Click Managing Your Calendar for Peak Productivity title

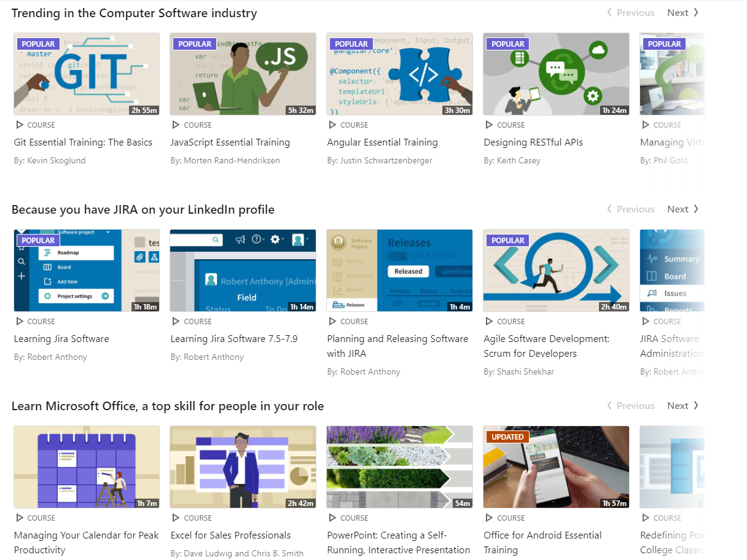click(87, 543)
